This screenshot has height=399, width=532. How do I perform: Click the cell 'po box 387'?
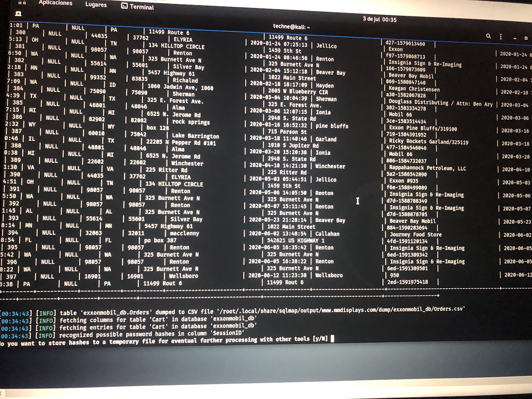tap(160, 240)
